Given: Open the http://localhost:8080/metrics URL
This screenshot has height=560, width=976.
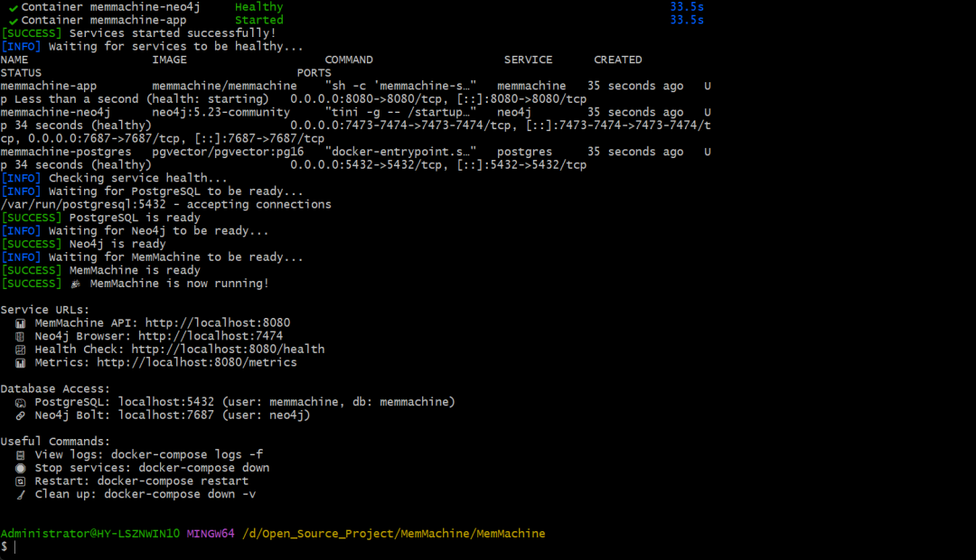Looking at the screenshot, I should click(197, 362).
